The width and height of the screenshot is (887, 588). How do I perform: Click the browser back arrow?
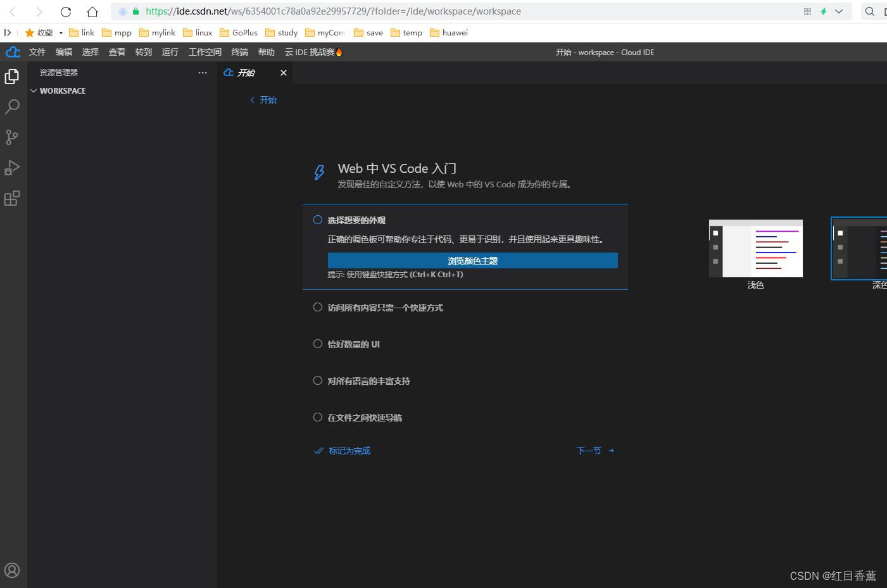click(13, 11)
